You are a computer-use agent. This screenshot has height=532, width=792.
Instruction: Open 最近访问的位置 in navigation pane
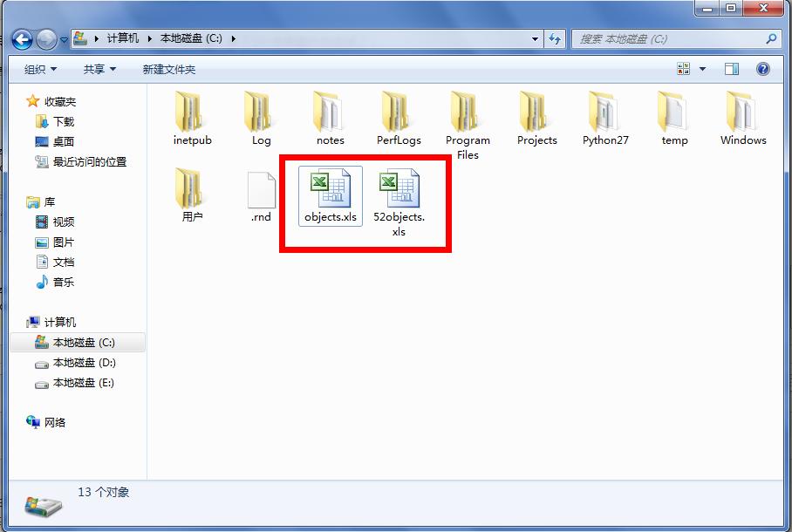90,162
